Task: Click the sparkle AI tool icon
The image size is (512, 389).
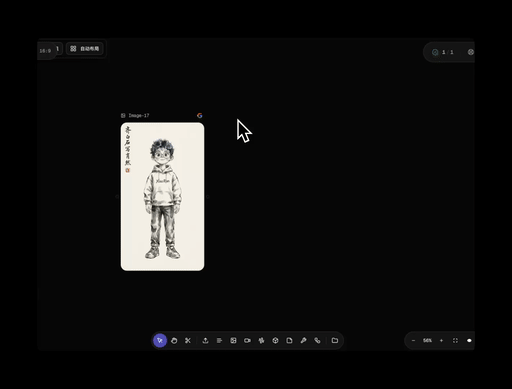Action: (x=261, y=340)
